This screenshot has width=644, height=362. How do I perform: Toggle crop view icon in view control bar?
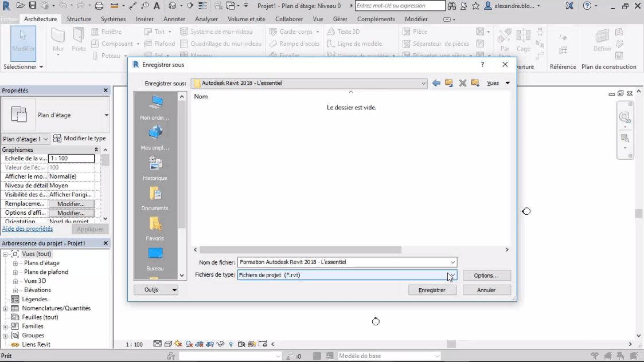tap(200, 344)
